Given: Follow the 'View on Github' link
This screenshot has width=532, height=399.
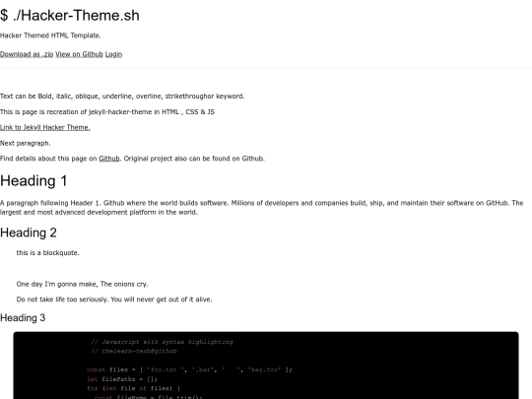Looking at the screenshot, I should click(x=79, y=54).
